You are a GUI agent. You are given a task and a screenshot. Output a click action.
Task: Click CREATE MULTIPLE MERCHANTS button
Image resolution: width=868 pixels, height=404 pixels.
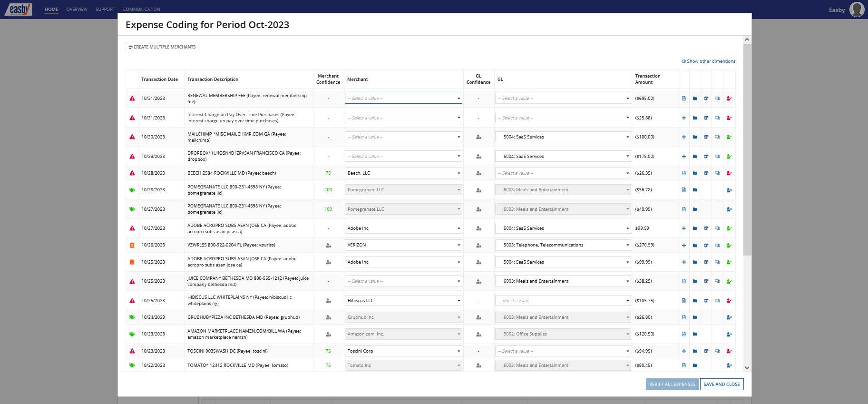tap(162, 47)
